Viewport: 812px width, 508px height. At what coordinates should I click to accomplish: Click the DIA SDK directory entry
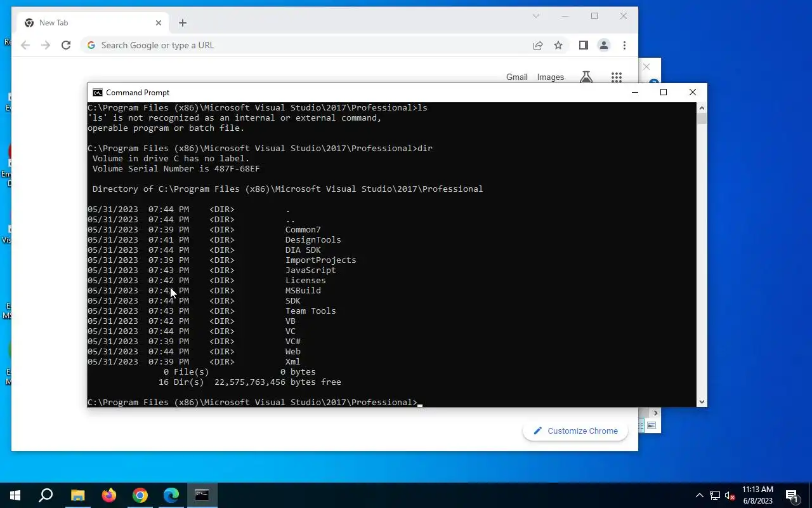[303, 250]
